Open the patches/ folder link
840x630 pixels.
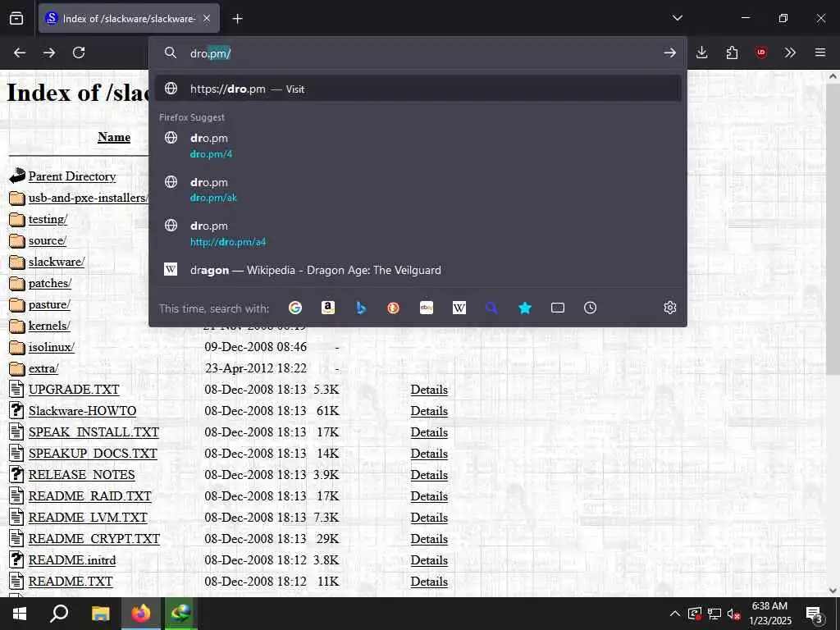(50, 283)
